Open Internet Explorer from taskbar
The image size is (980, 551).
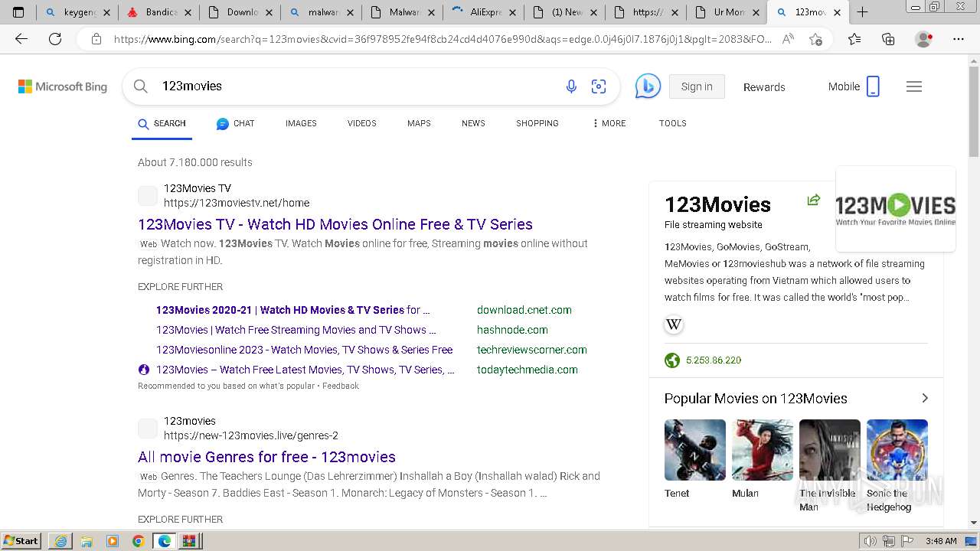(x=60, y=541)
